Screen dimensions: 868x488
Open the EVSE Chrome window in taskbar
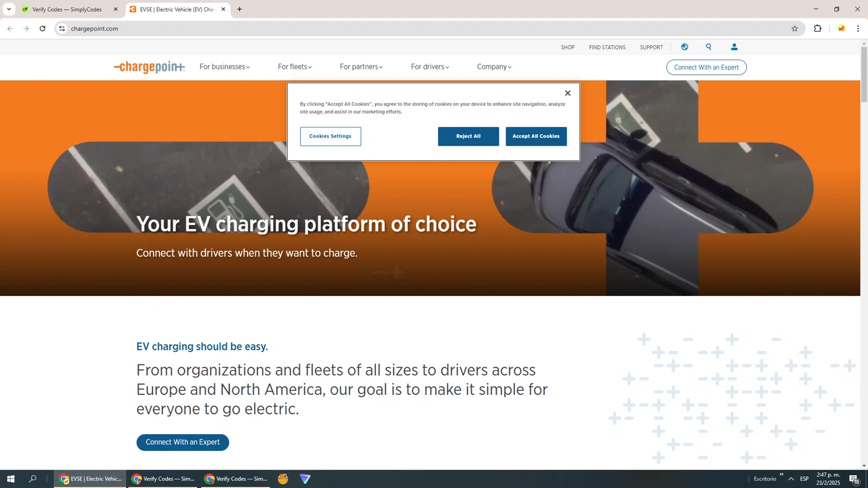click(x=90, y=479)
